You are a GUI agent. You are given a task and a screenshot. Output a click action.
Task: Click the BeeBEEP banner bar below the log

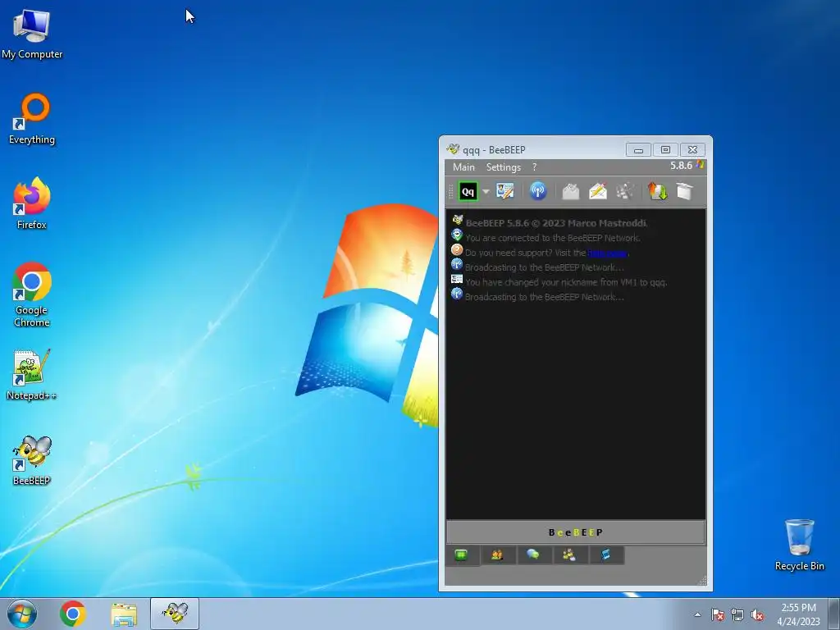click(575, 532)
